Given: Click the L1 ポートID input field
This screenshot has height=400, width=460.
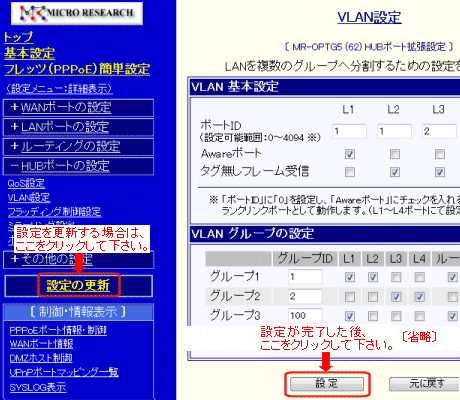Looking at the screenshot, I should point(349,131).
